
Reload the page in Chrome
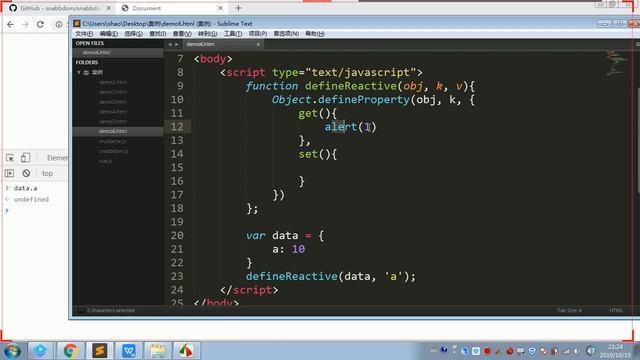click(x=40, y=24)
